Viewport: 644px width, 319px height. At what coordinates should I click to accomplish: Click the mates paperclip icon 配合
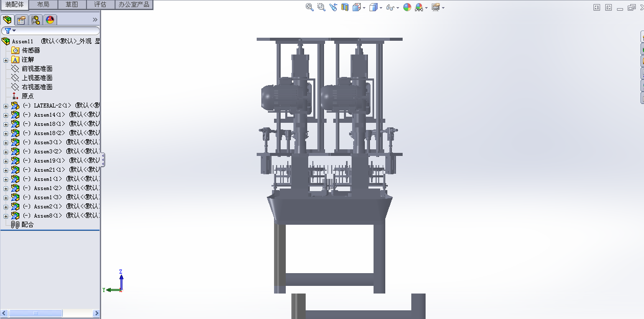(15, 225)
